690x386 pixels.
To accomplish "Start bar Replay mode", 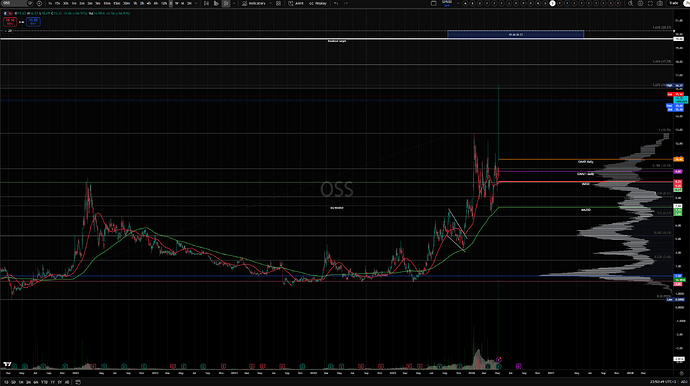I will [317, 3].
